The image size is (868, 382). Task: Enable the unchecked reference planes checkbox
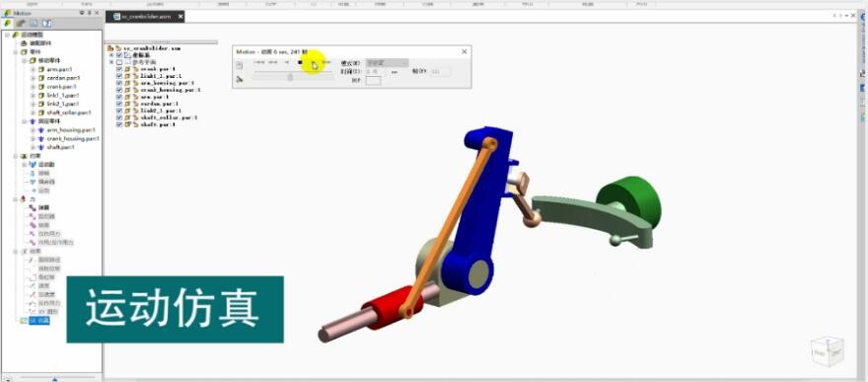coord(119,62)
